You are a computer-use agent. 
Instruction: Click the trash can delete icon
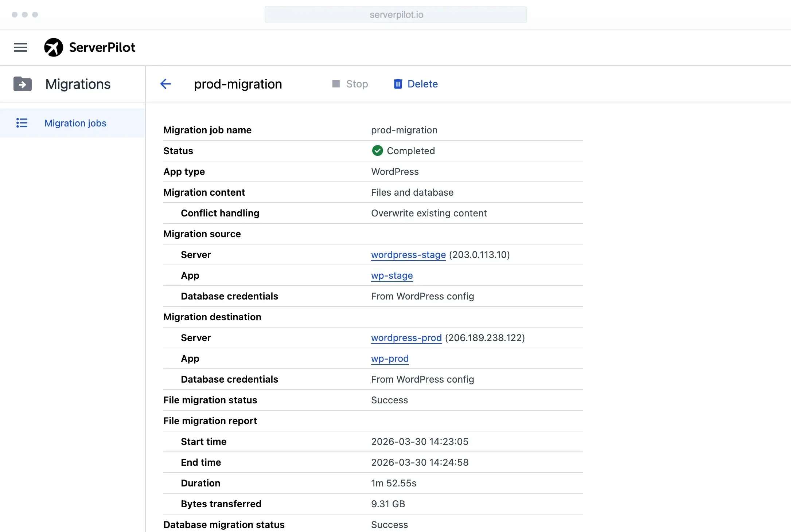(398, 84)
